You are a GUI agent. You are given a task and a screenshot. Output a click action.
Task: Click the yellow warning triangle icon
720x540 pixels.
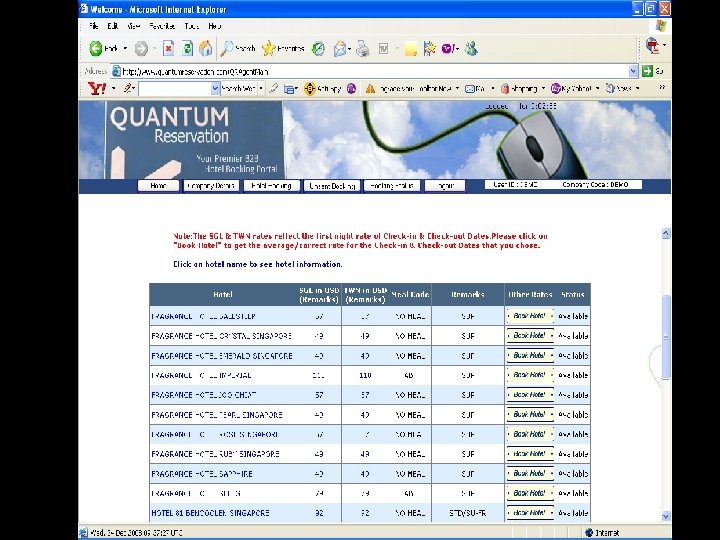(370, 89)
